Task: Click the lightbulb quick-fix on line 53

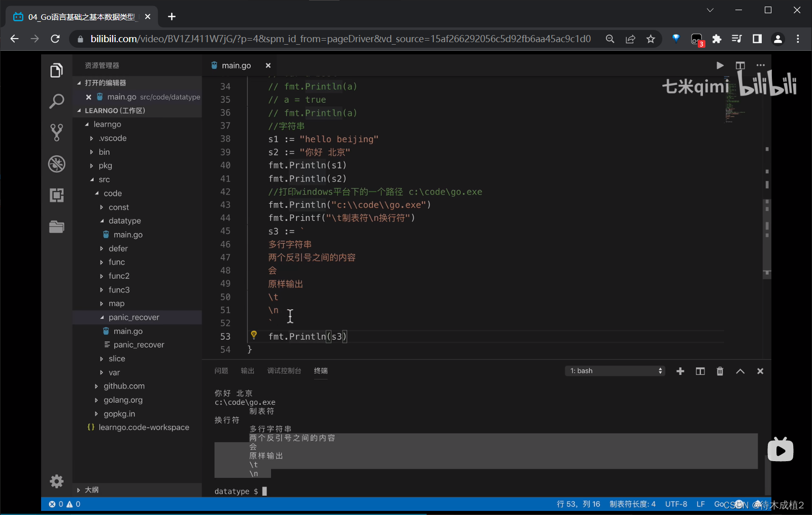Action: pos(254,335)
